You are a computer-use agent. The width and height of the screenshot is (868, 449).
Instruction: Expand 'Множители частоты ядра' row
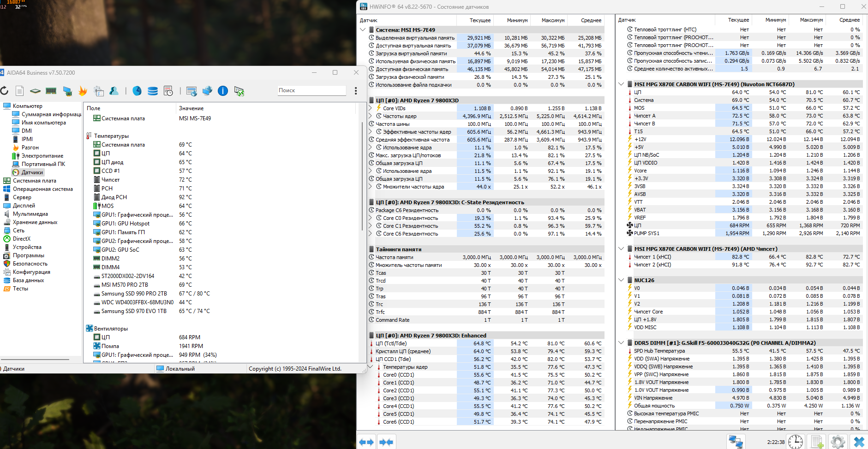pos(370,187)
